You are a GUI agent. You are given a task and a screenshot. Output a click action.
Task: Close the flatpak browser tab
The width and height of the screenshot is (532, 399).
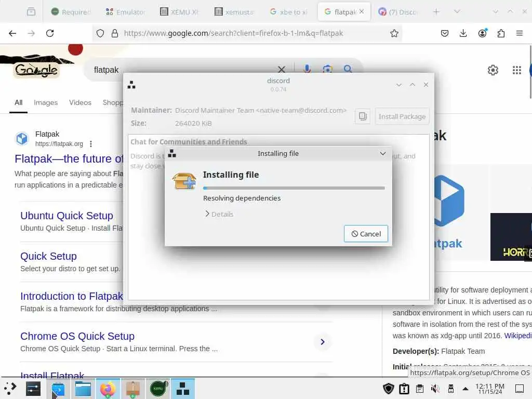[x=362, y=11]
